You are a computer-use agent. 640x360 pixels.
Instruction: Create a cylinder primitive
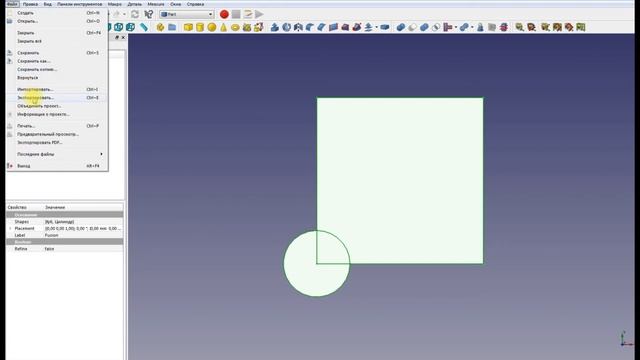[x=200, y=27]
